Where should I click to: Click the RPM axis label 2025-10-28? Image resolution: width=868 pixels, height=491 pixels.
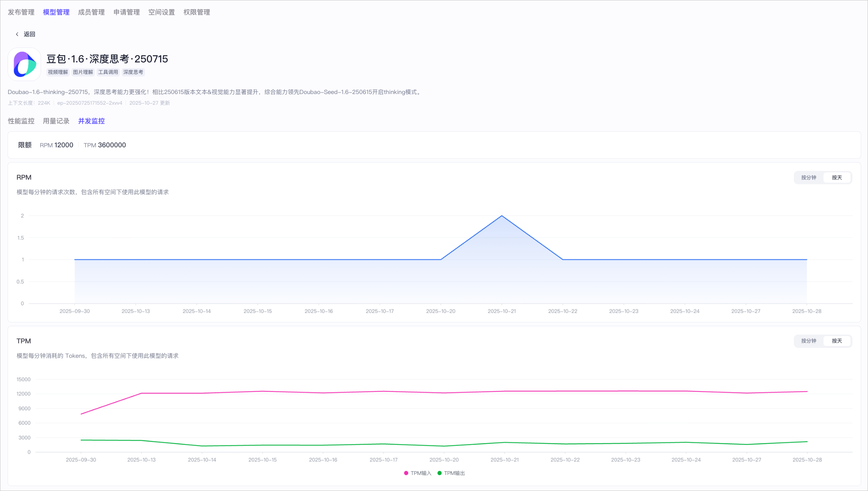807,311
